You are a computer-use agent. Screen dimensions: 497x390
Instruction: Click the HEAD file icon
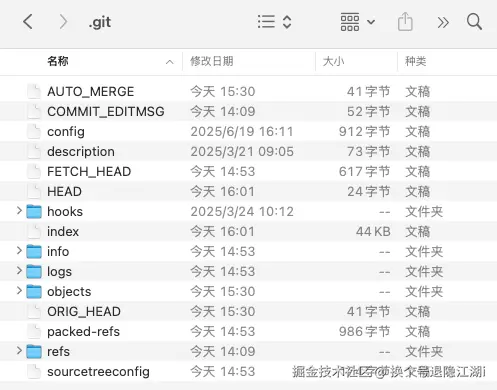tap(34, 191)
